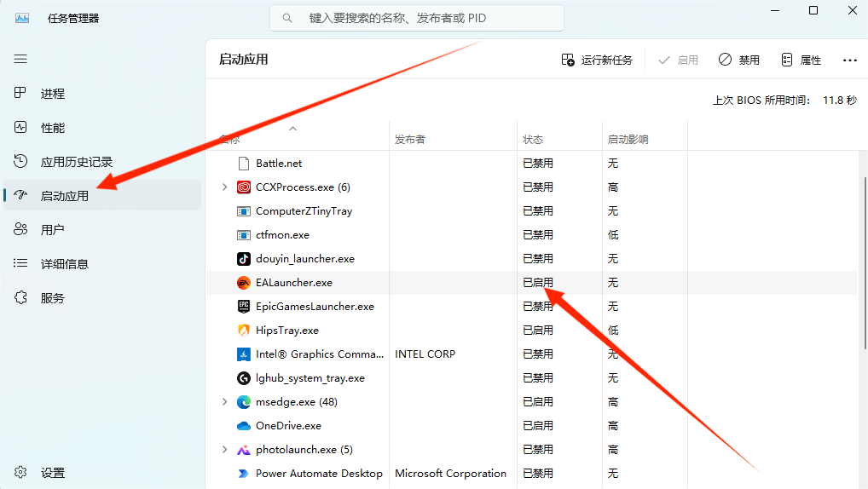Viewport: 868px width, 489px height.
Task: Open the 进程 (Processes) page
Action: coord(102,94)
